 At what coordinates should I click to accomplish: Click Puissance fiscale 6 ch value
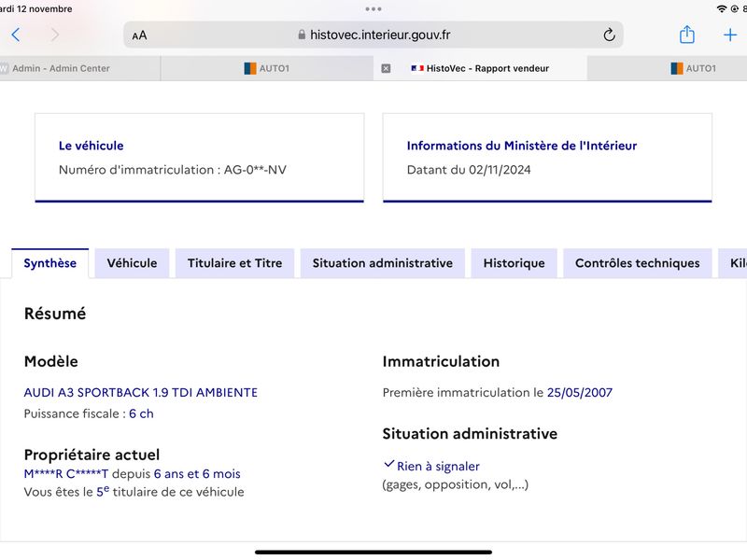141,413
